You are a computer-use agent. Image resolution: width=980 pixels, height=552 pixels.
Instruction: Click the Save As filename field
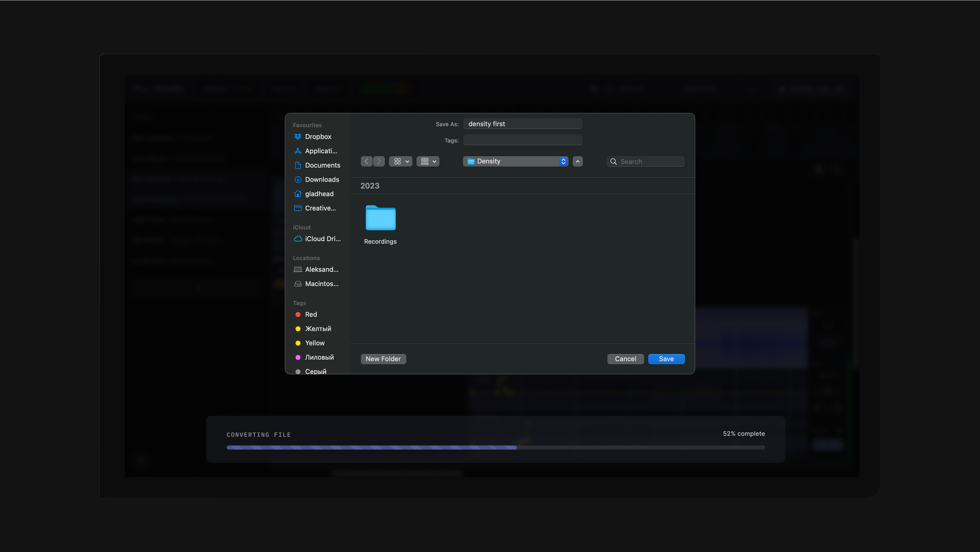522,124
